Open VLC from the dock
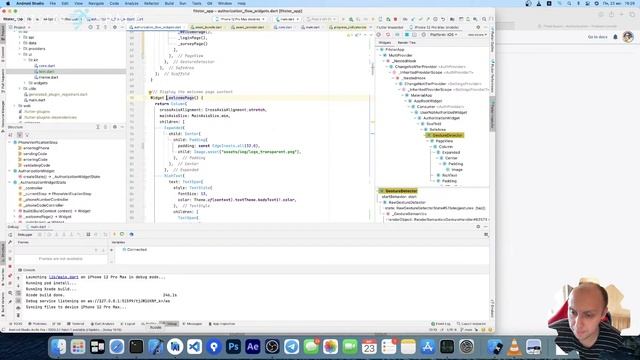Viewport: 640px width, 360px height. pos(514,347)
